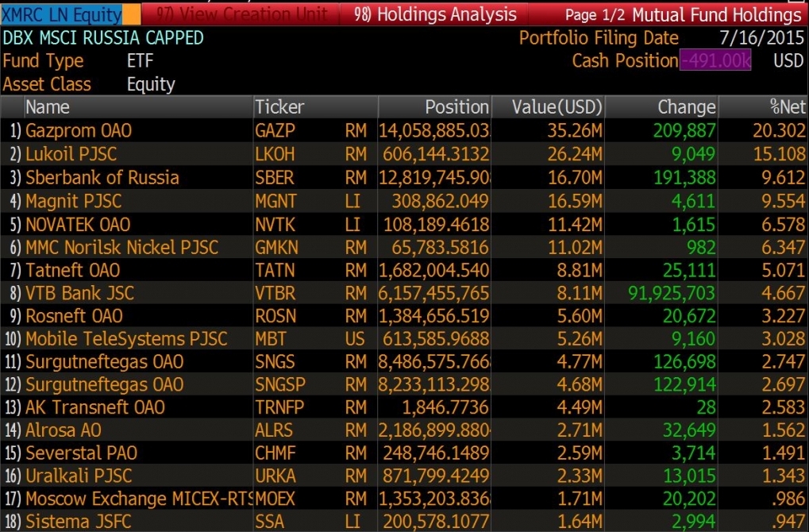The image size is (809, 532).
Task: Open 97) View Creation Unit
Action: pos(241,14)
